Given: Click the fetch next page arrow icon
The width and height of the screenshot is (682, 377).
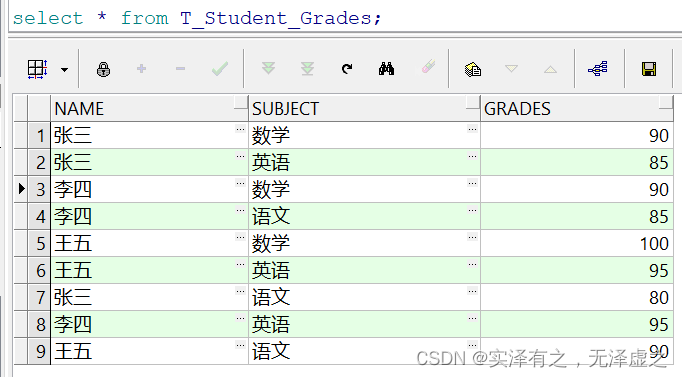Looking at the screenshot, I should tap(268, 68).
